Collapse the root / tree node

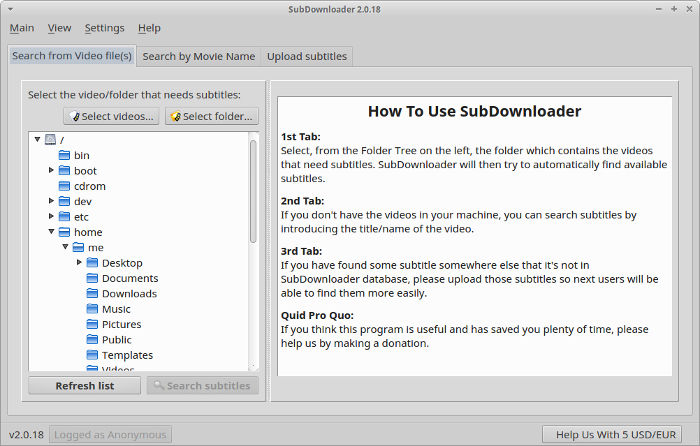38,140
